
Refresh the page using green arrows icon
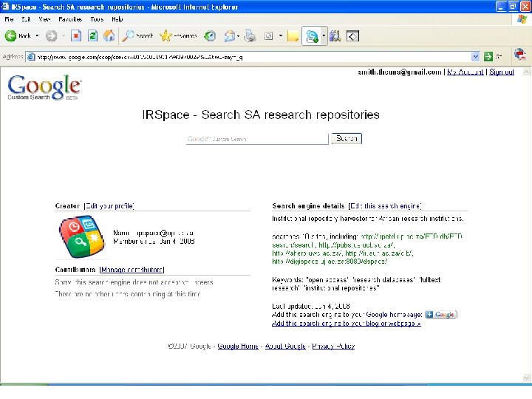tap(92, 35)
